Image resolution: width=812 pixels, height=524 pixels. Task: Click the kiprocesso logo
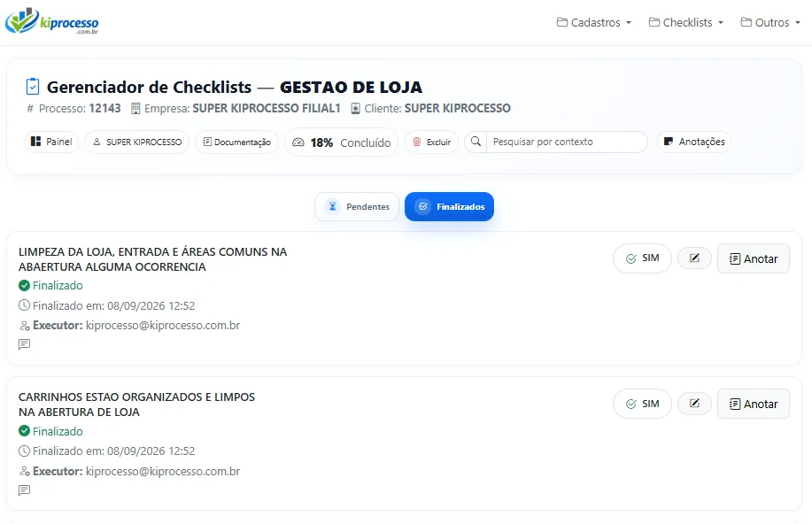51,22
